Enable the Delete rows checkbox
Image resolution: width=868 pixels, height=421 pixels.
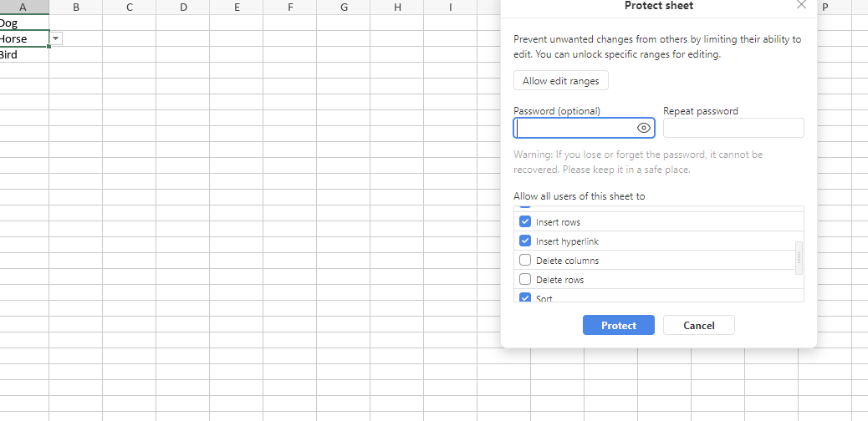(525, 279)
